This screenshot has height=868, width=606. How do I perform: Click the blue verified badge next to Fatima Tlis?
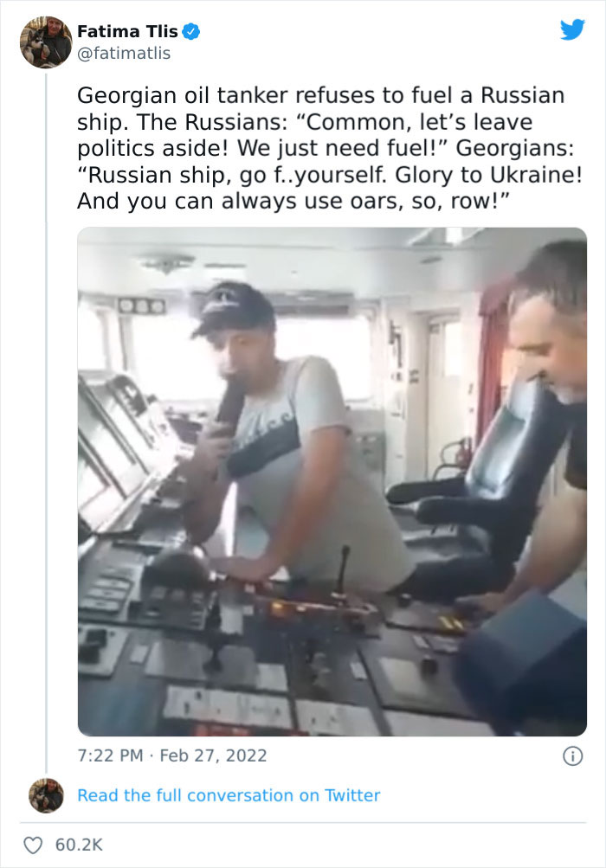pyautogui.click(x=191, y=31)
